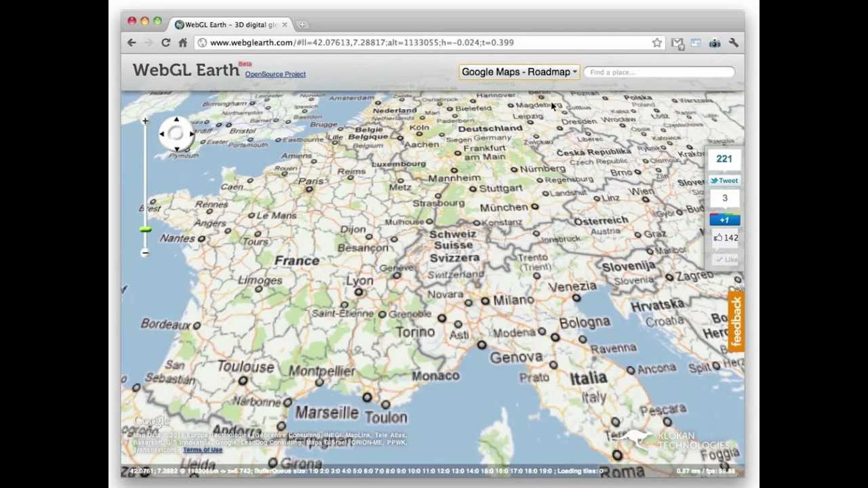Go back with the browser back arrow
Viewport: 868px width, 488px height.
[132, 43]
